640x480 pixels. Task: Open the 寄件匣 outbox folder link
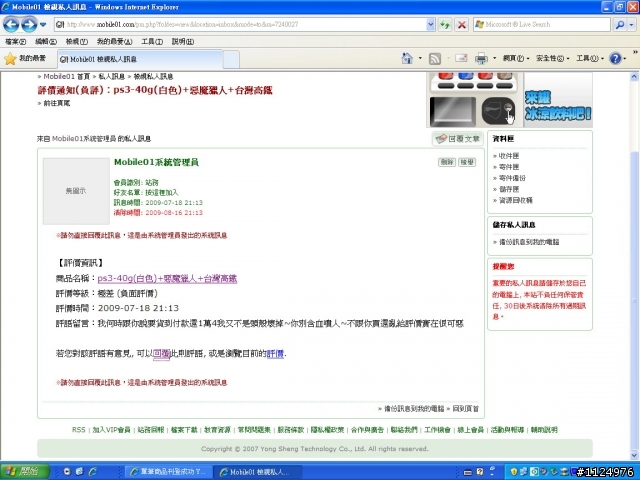point(509,167)
